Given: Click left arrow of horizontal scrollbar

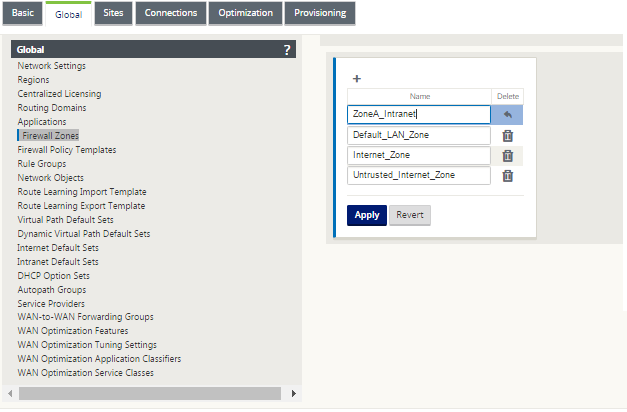Looking at the screenshot, I should point(10,393).
